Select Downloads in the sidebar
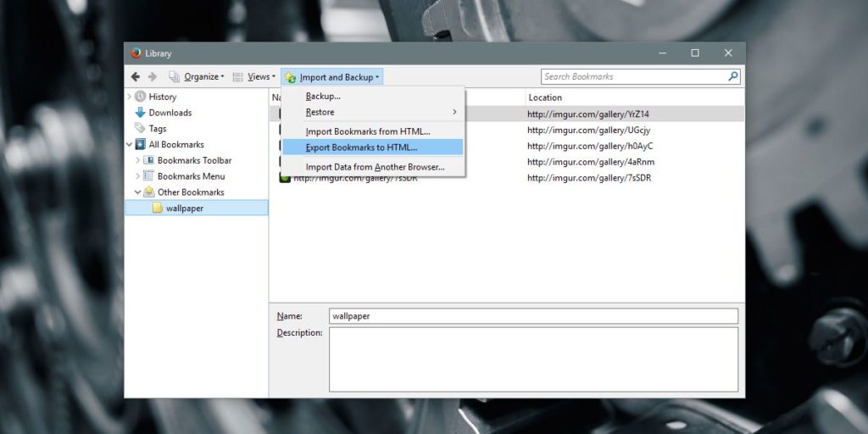The height and width of the screenshot is (434, 868). 170,113
